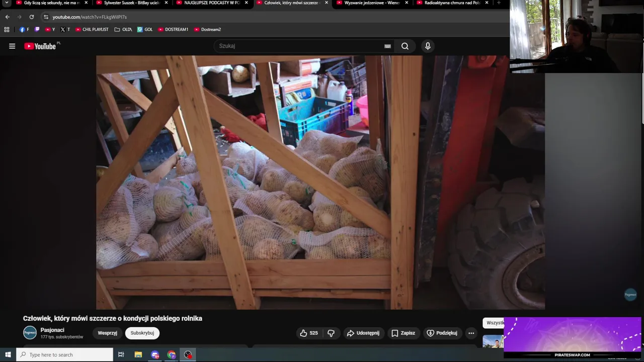Image resolution: width=644 pixels, height=362 pixels.
Task: Subscribe with the Subskrybuj button
Action: tap(142, 333)
